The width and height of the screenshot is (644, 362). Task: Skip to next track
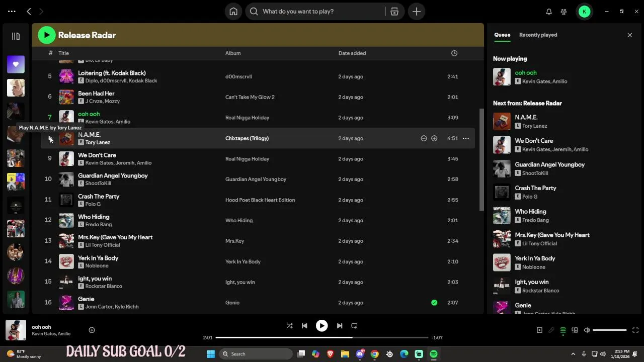[339, 326]
